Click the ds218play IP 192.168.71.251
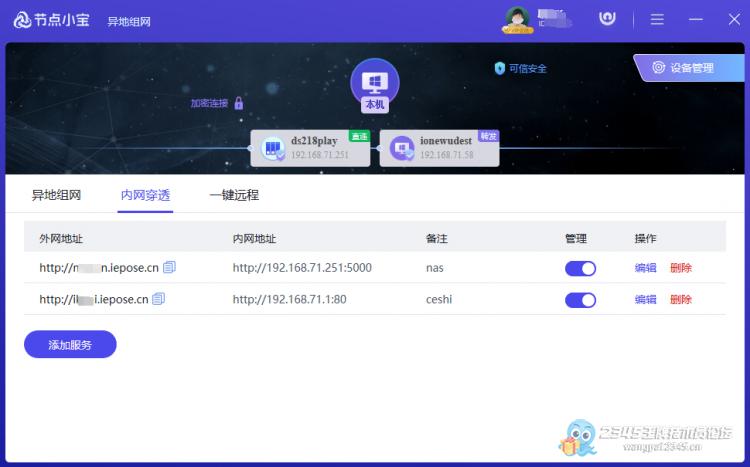This screenshot has width=750, height=467. (320, 155)
